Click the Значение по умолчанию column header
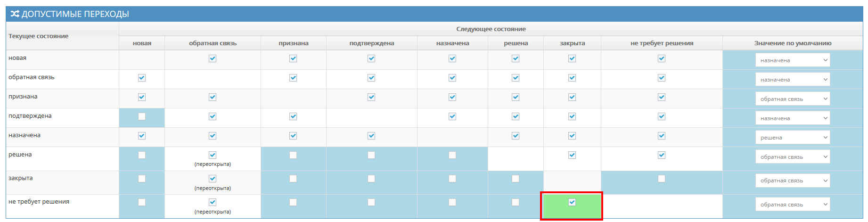The height and width of the screenshot is (222, 868). click(793, 43)
